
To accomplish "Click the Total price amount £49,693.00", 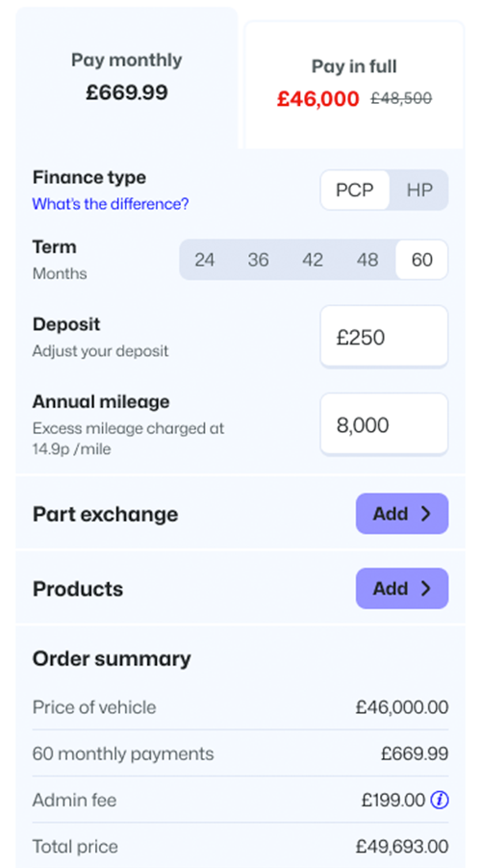I will pos(402,847).
